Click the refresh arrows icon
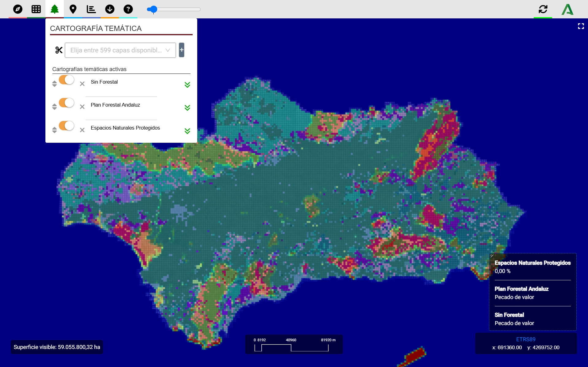 (543, 9)
